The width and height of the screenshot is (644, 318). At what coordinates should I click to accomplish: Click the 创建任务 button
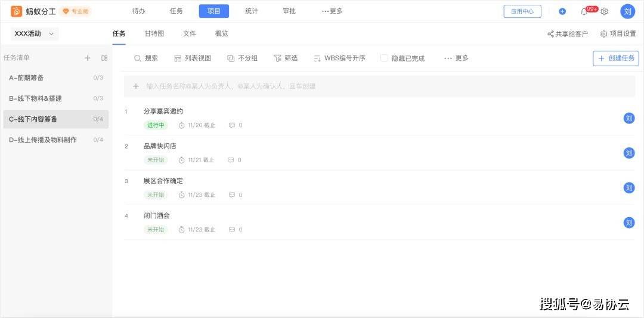coord(616,58)
